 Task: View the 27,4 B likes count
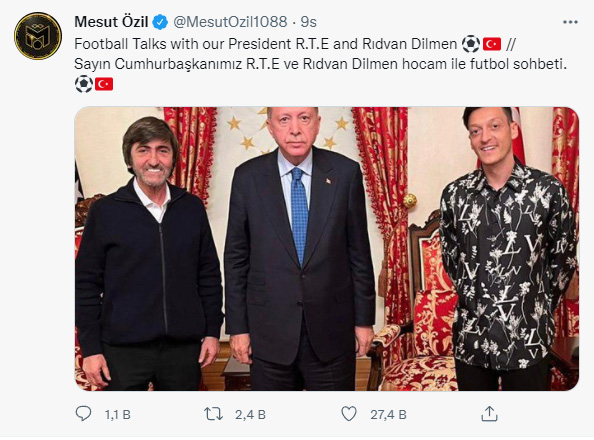pos(388,415)
